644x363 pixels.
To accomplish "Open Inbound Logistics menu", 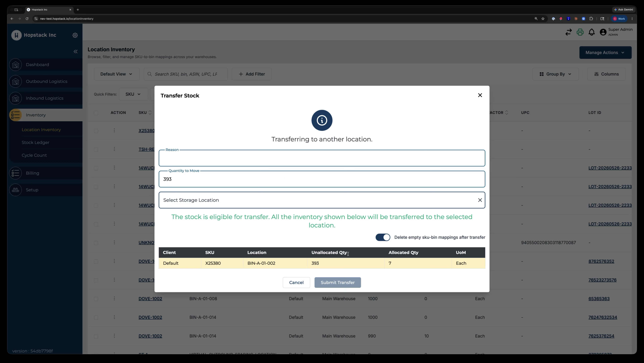I will coord(44,98).
